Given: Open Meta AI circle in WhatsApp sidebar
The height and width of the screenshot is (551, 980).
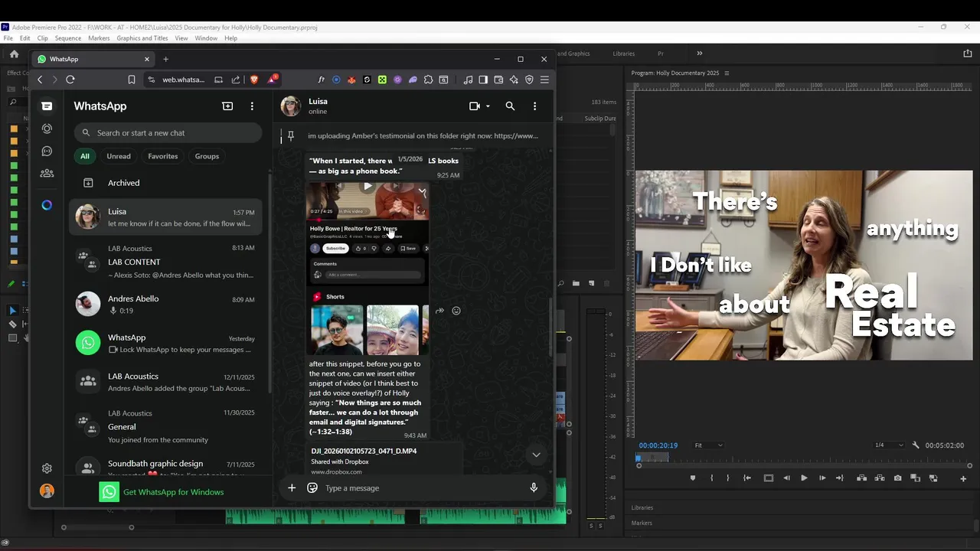Looking at the screenshot, I should click(47, 205).
